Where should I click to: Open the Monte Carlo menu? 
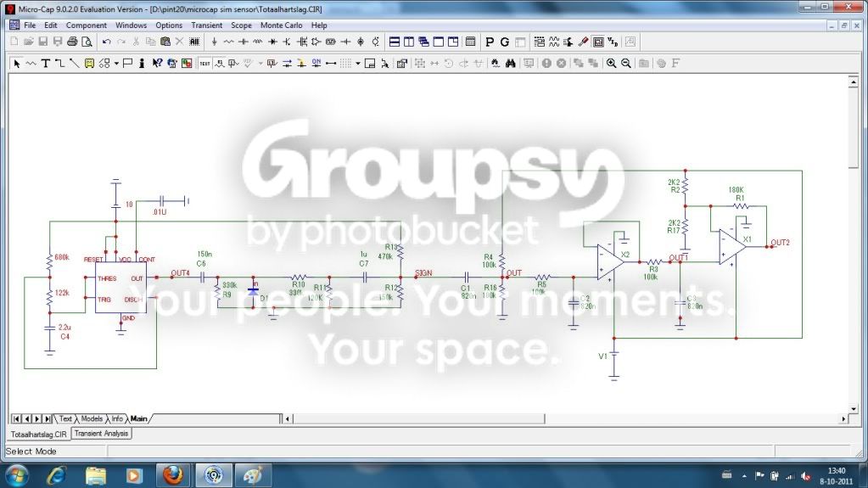pyautogui.click(x=281, y=25)
